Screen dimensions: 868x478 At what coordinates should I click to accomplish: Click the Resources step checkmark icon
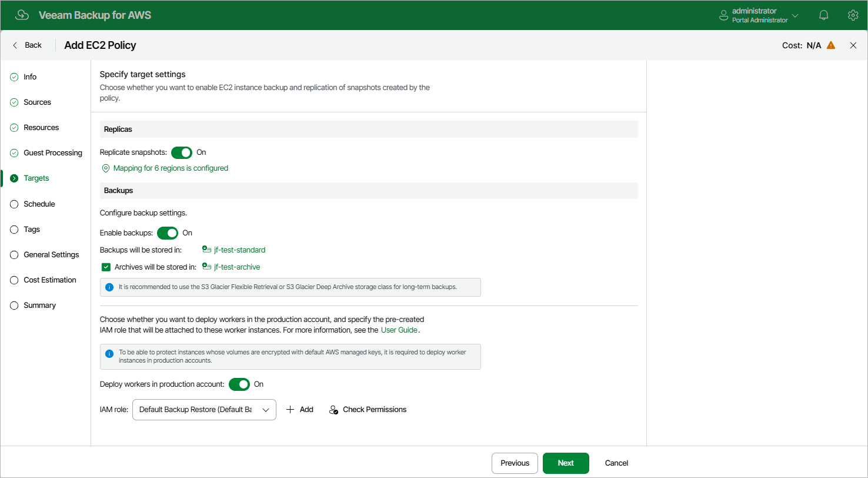(14, 128)
